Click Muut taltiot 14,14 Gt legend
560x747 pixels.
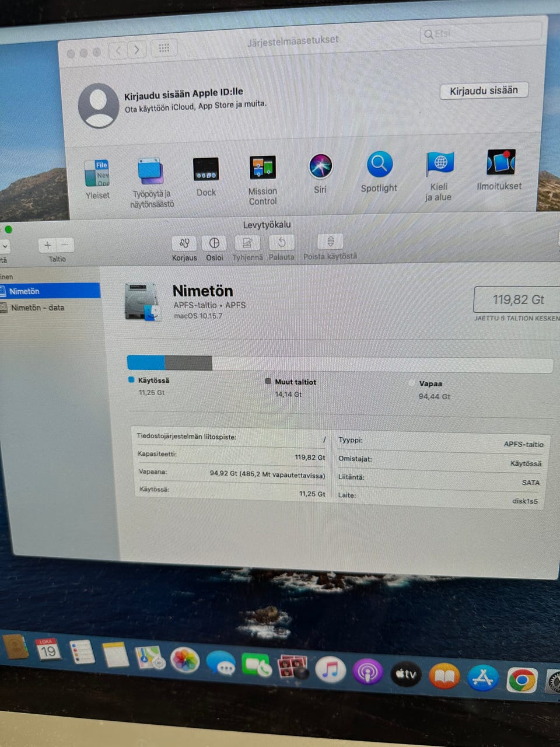290,388
